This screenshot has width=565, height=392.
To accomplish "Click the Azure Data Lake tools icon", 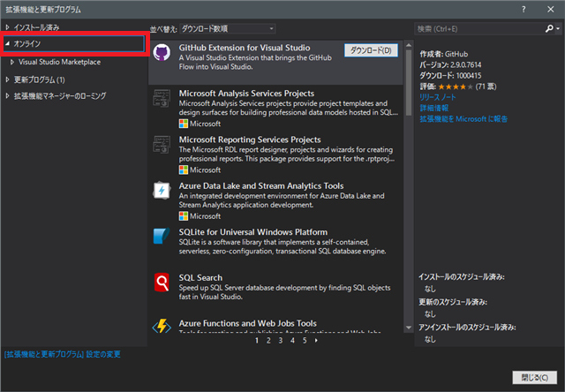I will click(x=162, y=191).
